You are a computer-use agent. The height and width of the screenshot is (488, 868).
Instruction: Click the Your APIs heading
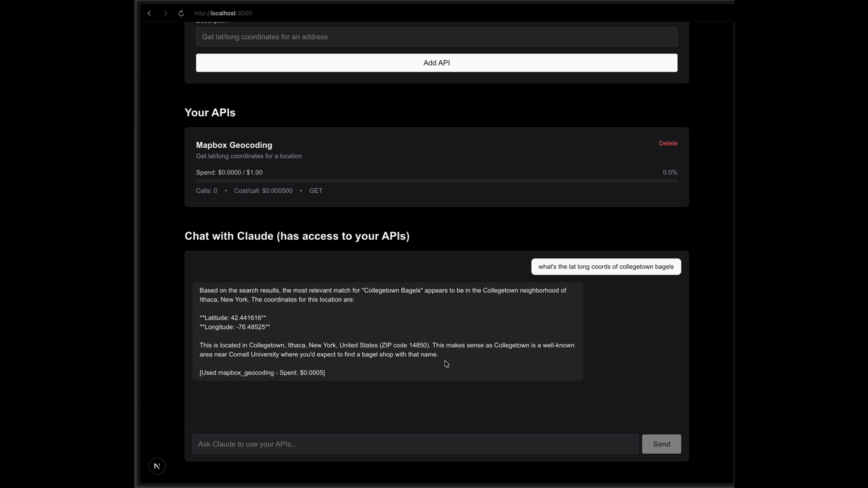(210, 113)
